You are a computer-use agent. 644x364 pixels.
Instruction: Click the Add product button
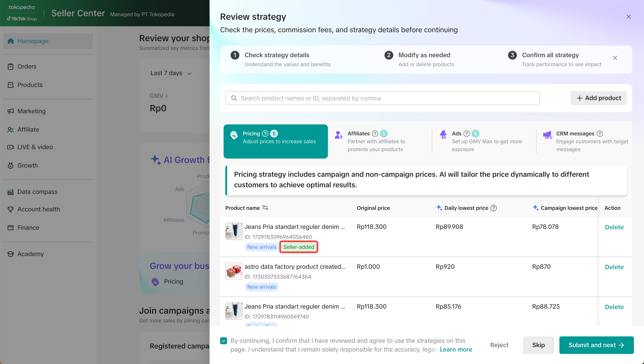[x=598, y=98]
